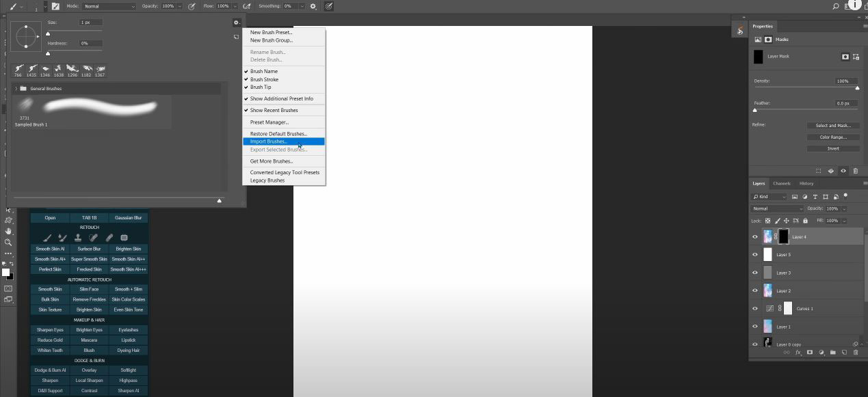Create new group folder icon
The width and height of the screenshot is (868, 397).
click(832, 353)
